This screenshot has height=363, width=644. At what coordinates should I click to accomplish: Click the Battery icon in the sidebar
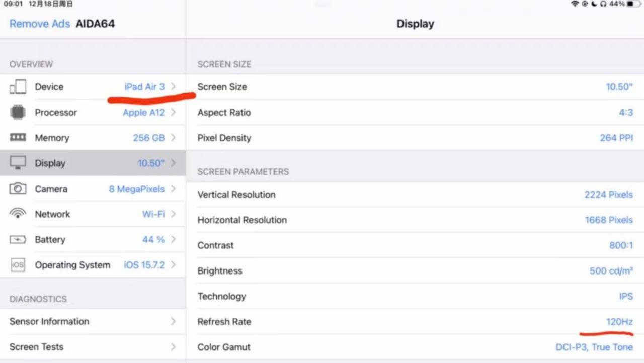(18, 240)
